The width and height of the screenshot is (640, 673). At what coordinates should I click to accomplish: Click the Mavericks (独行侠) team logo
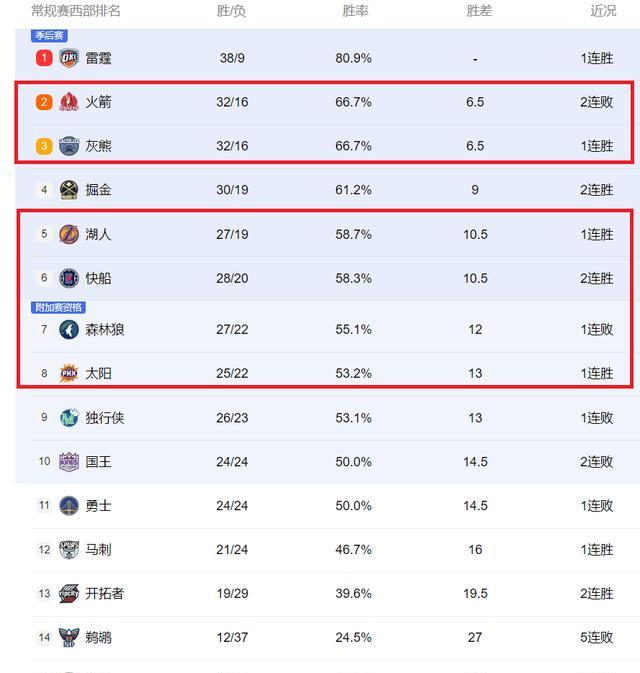(69, 417)
